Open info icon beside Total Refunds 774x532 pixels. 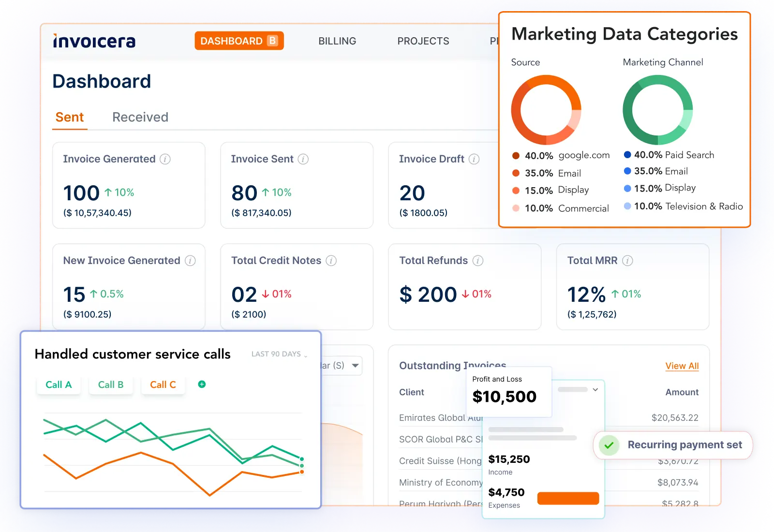point(478,261)
